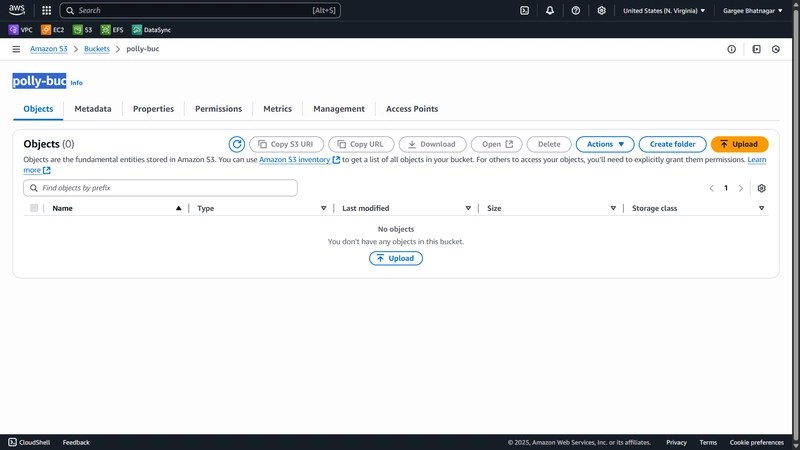Open Feedback in the footer
The image size is (800, 450).
click(76, 442)
